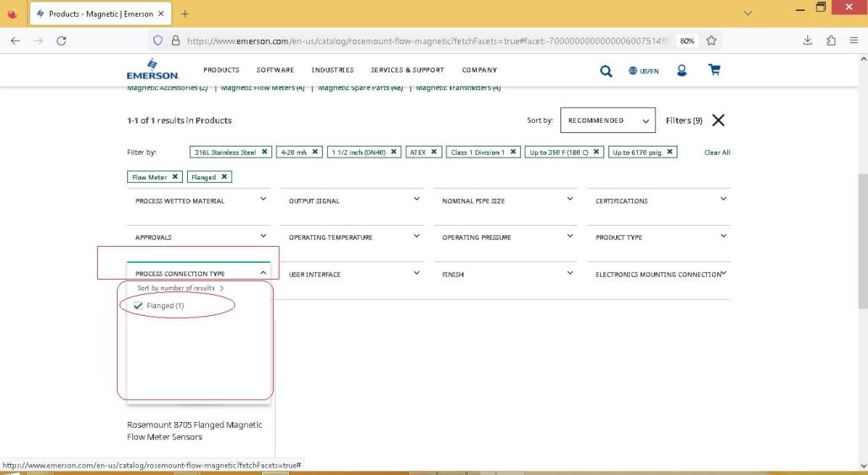868x475 pixels.
Task: Select the '1-1 of 1 results in Products' text
Action: coord(179,120)
